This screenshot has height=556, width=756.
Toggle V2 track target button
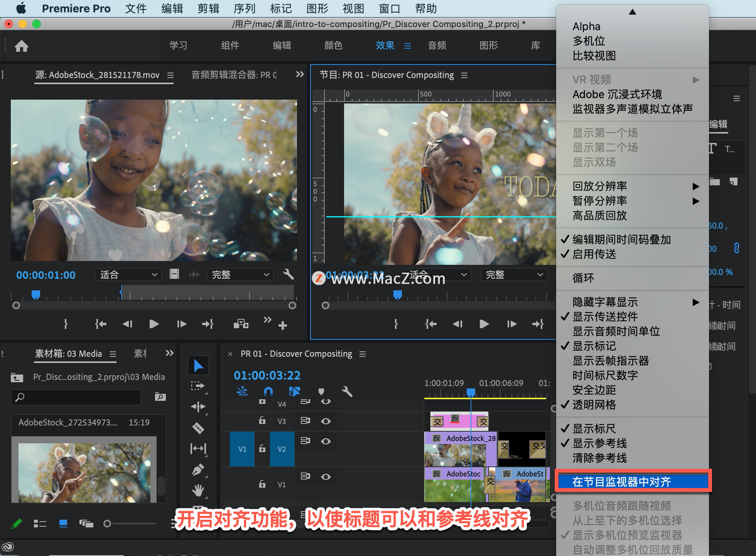coord(282,449)
